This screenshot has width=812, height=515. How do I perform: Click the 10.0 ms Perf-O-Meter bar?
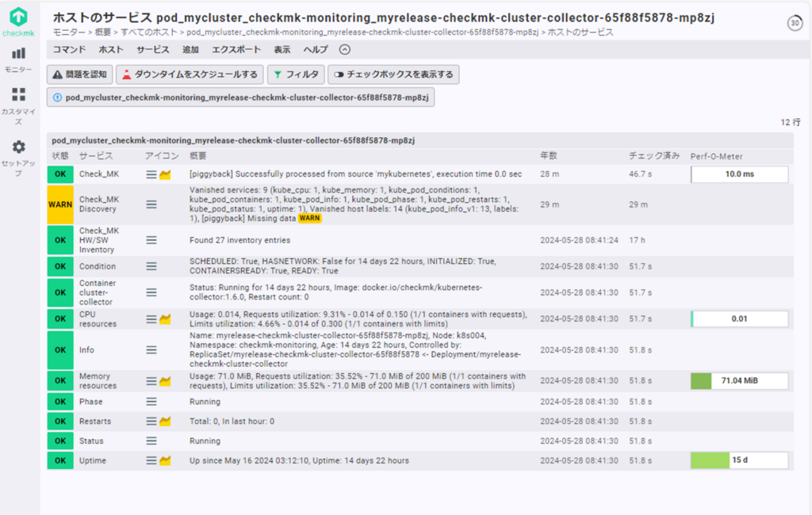tap(740, 174)
